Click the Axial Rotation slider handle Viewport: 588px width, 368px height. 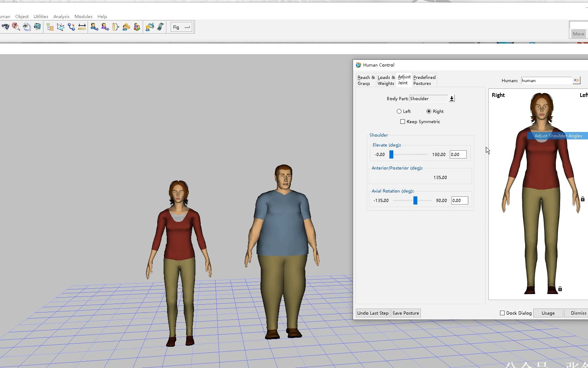tap(415, 200)
